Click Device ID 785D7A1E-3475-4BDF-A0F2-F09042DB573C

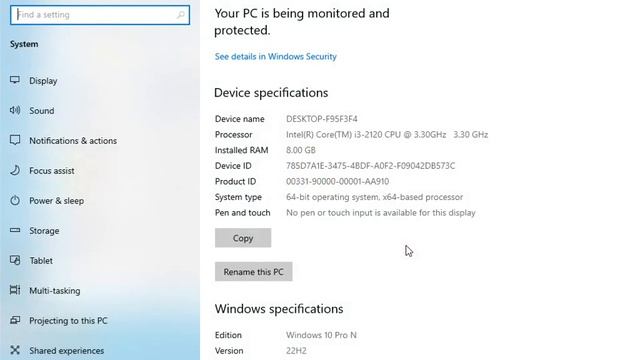tap(370, 166)
